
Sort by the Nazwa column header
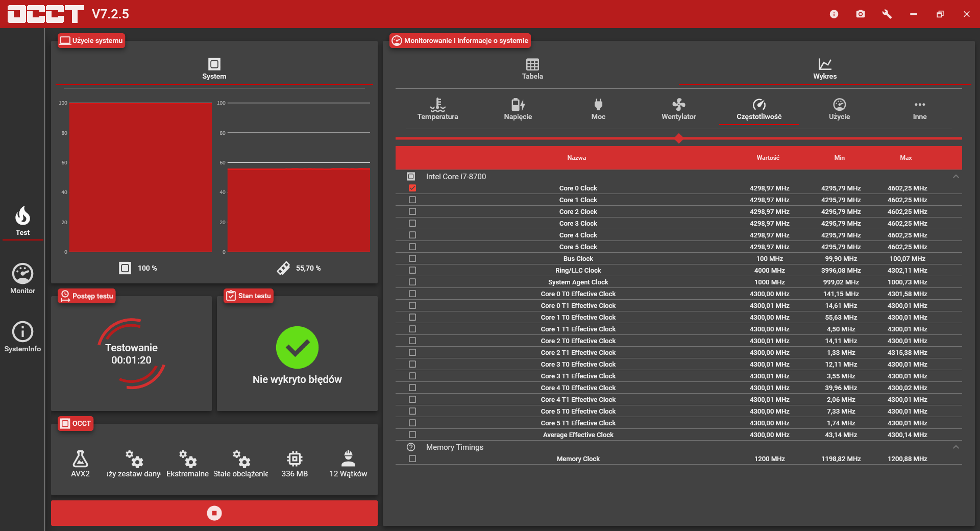tap(577, 158)
